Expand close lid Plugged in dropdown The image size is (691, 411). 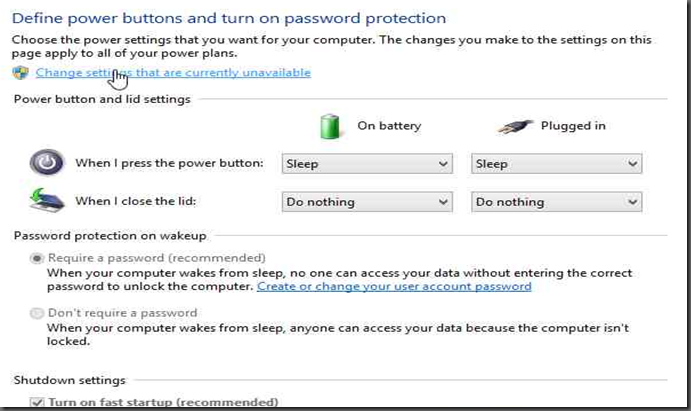point(556,202)
